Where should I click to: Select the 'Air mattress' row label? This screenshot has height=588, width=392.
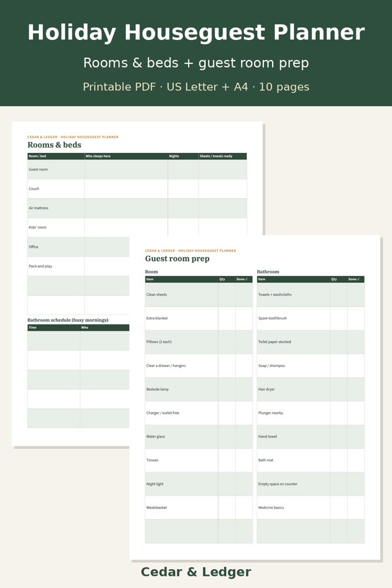coord(39,208)
